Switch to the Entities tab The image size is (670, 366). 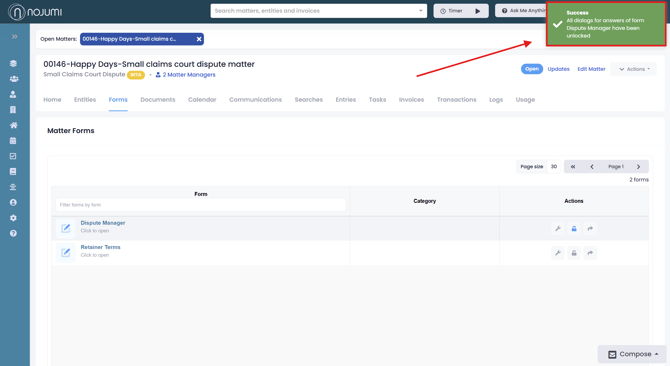tap(85, 100)
